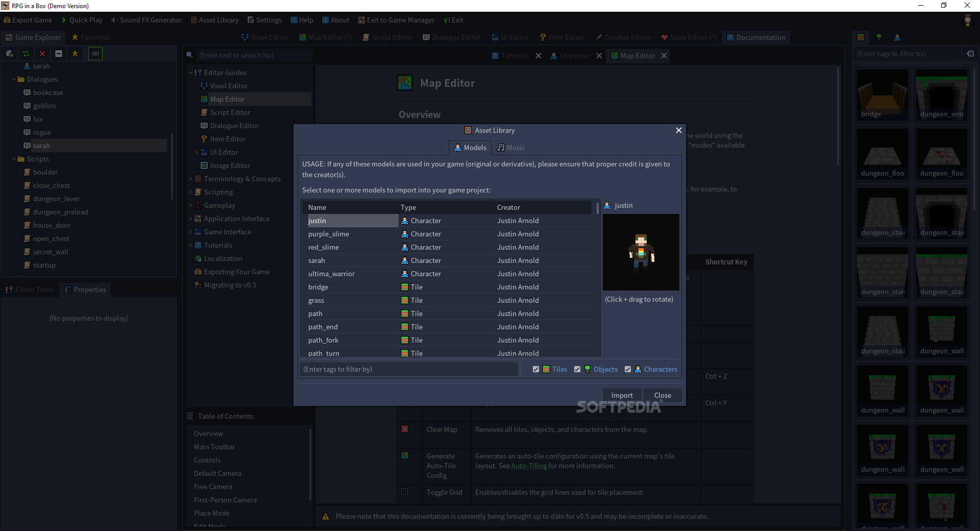Select the path_fork tile row
Screen dimensions: 980x531
pyautogui.click(x=447, y=340)
